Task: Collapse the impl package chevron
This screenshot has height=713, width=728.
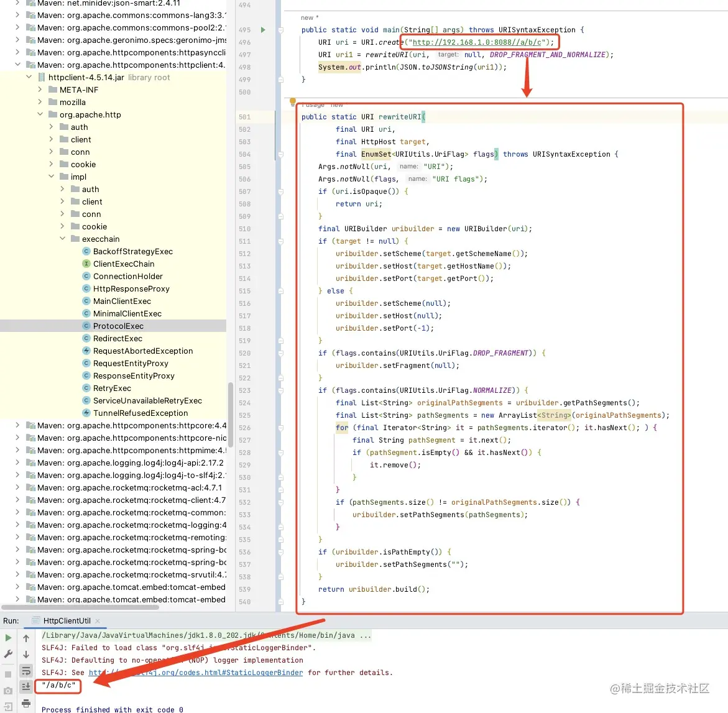Action: 51,177
